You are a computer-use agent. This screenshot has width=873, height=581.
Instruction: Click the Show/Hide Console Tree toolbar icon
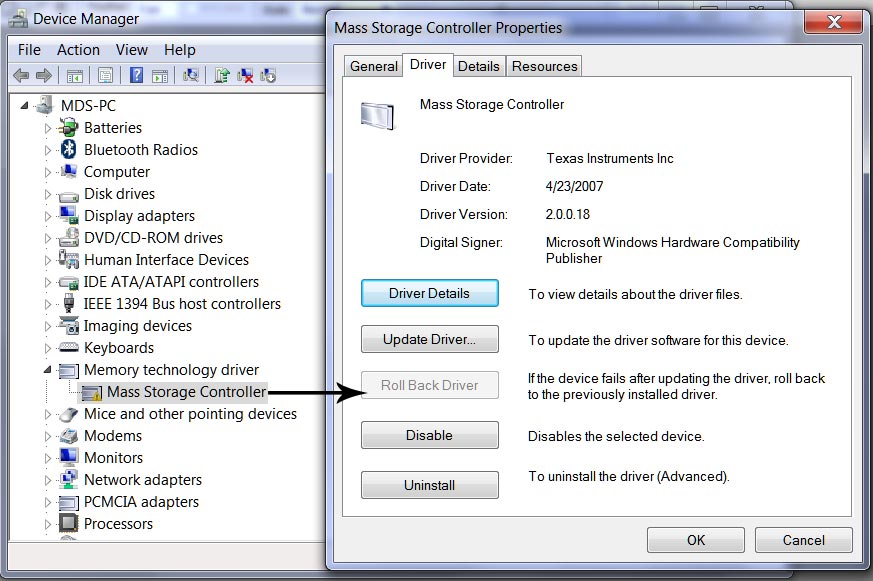pyautogui.click(x=73, y=75)
